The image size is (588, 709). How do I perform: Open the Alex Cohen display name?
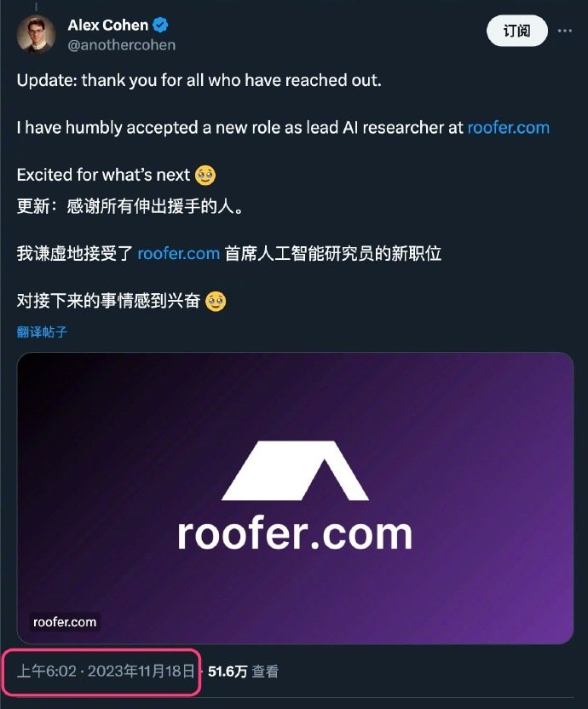coord(108,25)
